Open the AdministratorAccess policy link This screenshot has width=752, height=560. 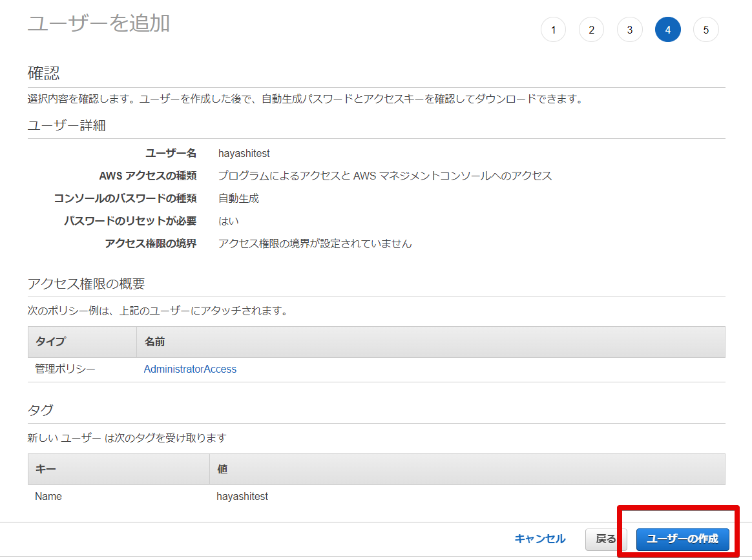(190, 369)
